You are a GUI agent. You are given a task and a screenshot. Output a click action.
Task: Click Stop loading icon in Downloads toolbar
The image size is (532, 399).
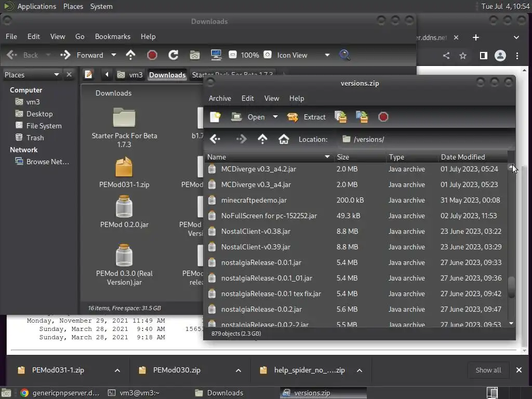pyautogui.click(x=152, y=55)
